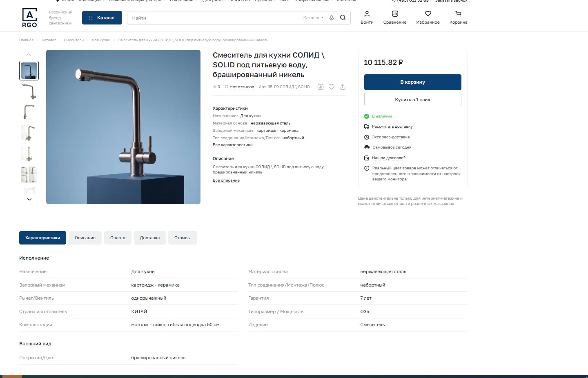
Task: Click the Самовывоз сегодня car icon
Action: click(x=367, y=147)
